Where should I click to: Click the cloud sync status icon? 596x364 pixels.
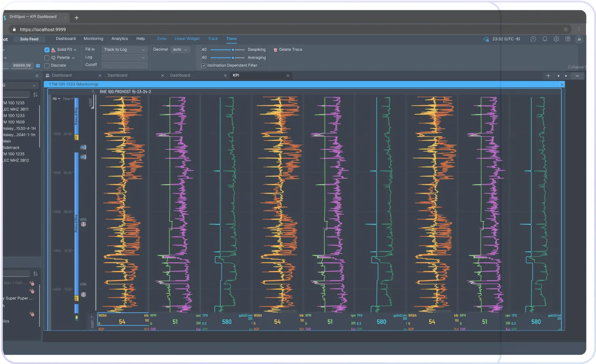[487, 39]
